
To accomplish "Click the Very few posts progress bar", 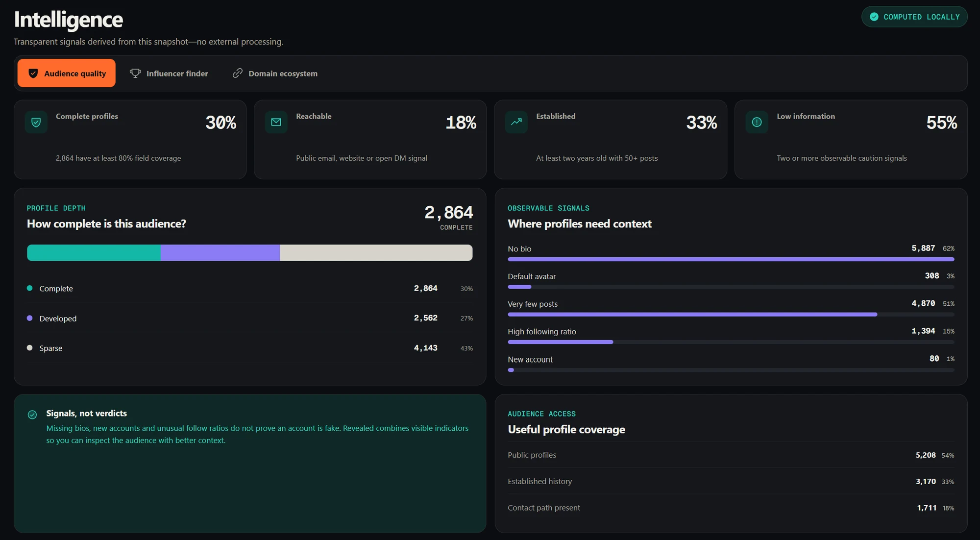I will [731, 315].
